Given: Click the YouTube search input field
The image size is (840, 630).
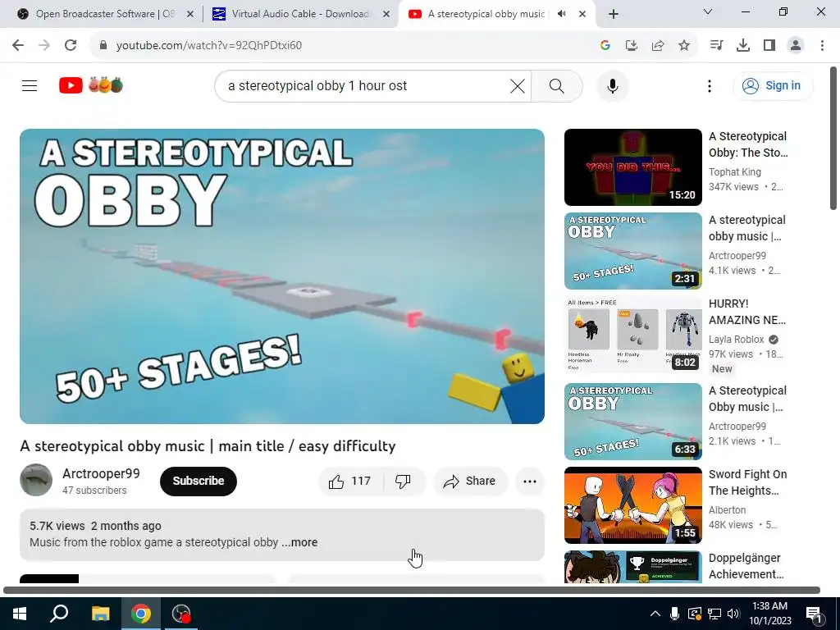Looking at the screenshot, I should (x=364, y=85).
